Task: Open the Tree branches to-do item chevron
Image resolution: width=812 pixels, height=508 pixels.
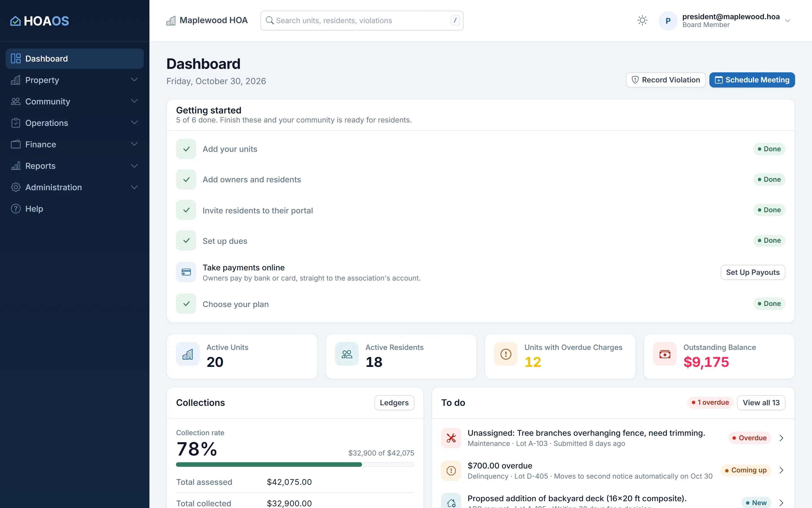Action: point(781,438)
